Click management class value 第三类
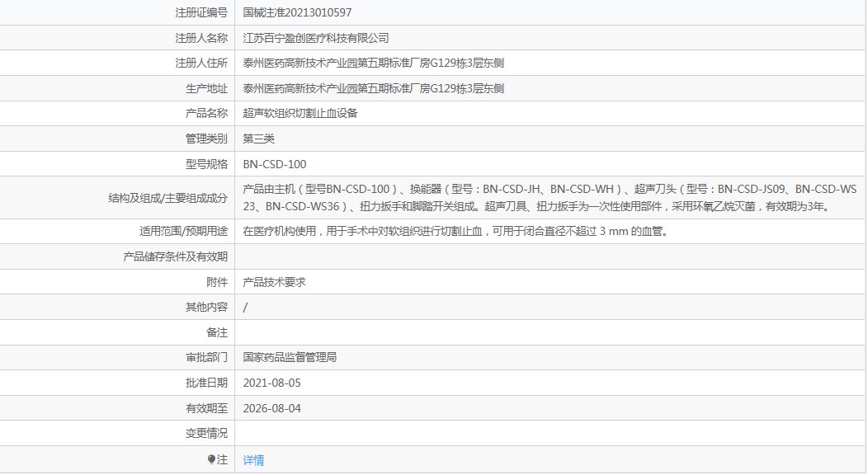This screenshot has width=868, height=475. click(x=258, y=139)
